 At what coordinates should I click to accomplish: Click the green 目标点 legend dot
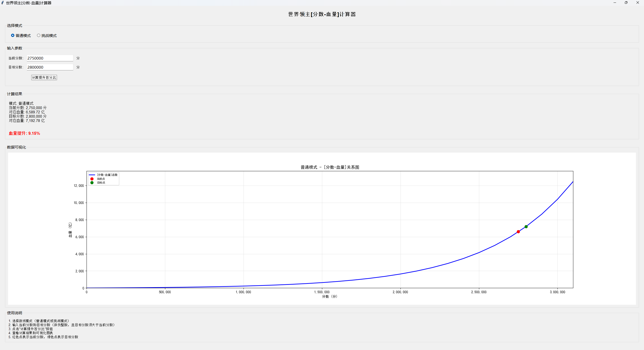pyautogui.click(x=92, y=183)
